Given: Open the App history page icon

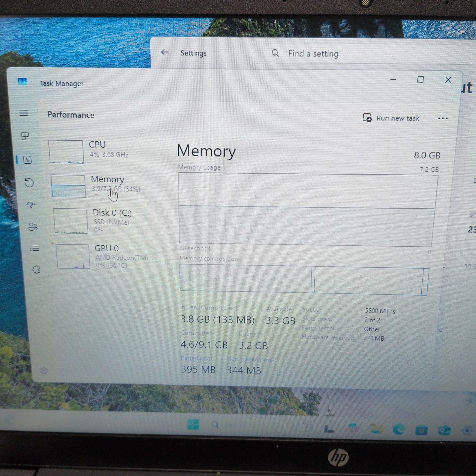Looking at the screenshot, I should pyautogui.click(x=29, y=182).
